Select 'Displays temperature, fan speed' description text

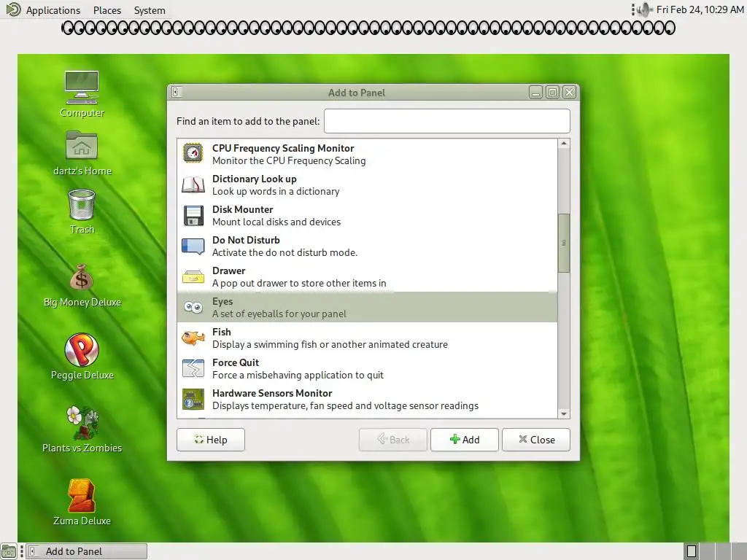click(x=345, y=405)
